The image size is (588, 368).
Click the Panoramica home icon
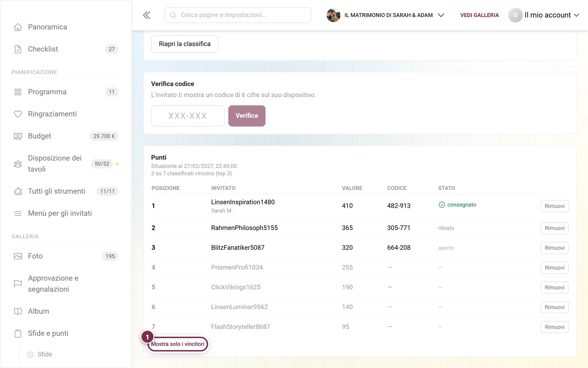[x=18, y=27]
